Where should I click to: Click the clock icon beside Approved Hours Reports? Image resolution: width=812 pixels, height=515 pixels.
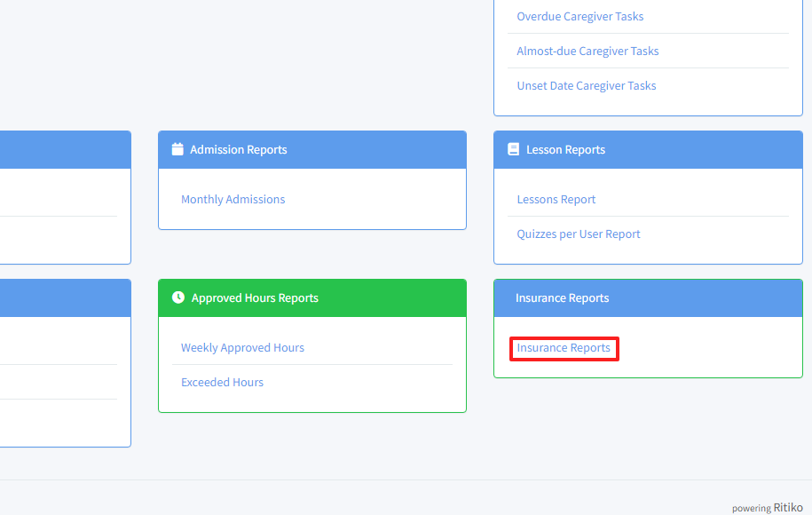177,297
